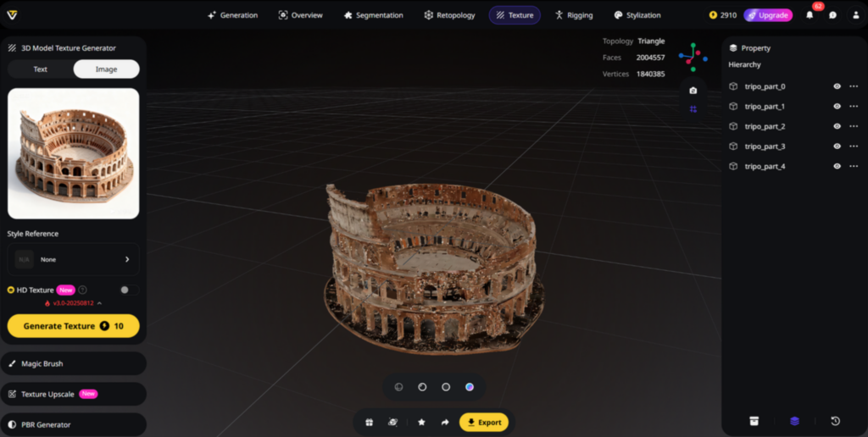Viewport: 868px width, 437px height.
Task: Hide tripo_part_0 with its eye icon
Action: click(837, 86)
